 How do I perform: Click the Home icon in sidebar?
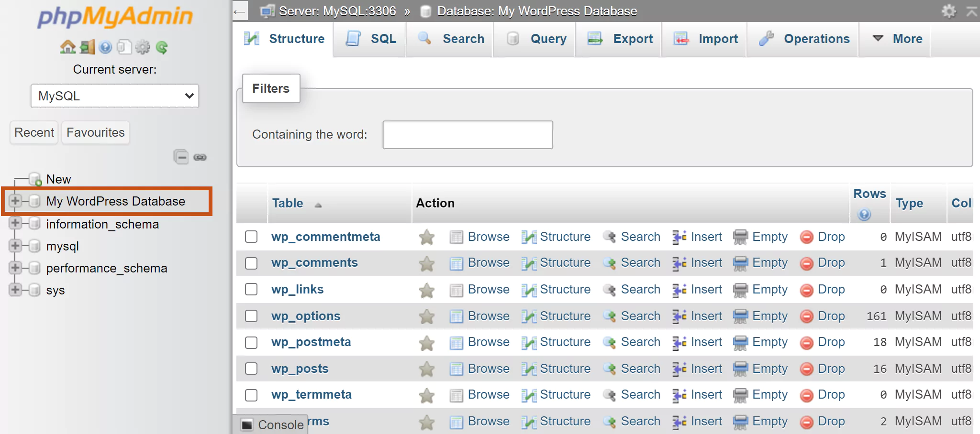tap(68, 47)
